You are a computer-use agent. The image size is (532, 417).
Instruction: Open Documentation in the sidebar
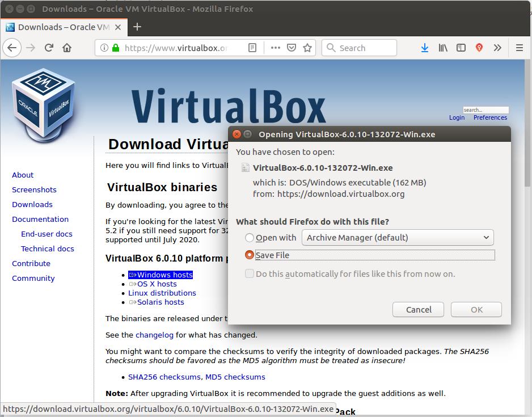click(40, 219)
